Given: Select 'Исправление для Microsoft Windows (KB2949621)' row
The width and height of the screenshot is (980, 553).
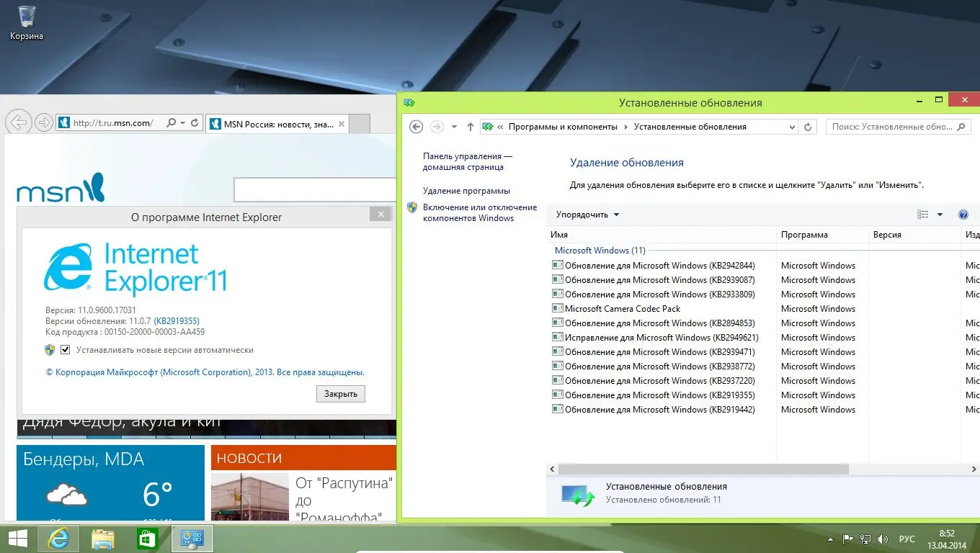Looking at the screenshot, I should 655,338.
